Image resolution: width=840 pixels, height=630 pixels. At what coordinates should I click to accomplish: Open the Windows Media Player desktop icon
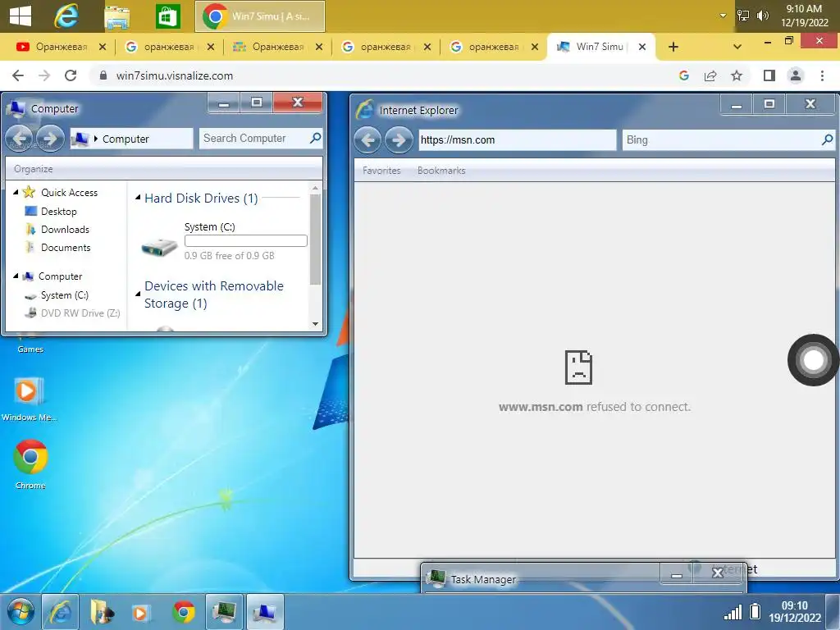[x=28, y=390]
